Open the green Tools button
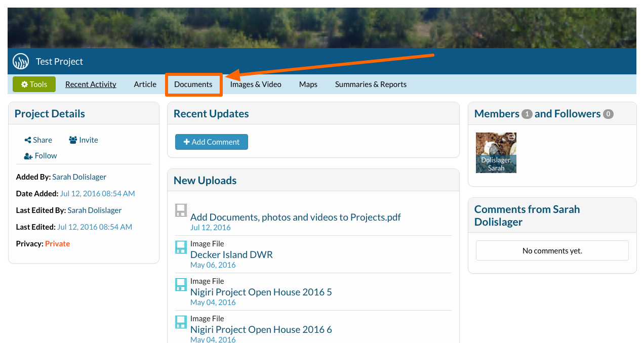 (34, 84)
